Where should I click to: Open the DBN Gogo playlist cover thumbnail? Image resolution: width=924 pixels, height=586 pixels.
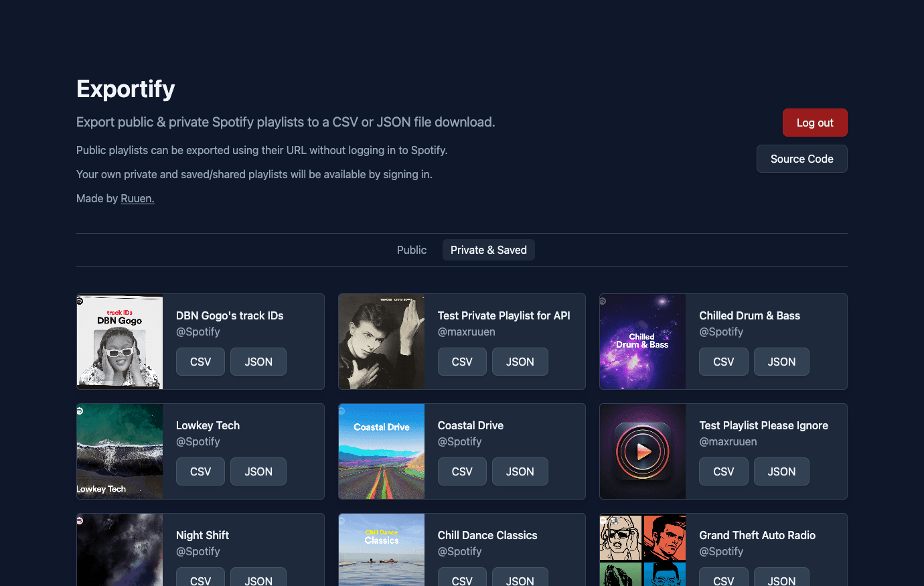120,342
